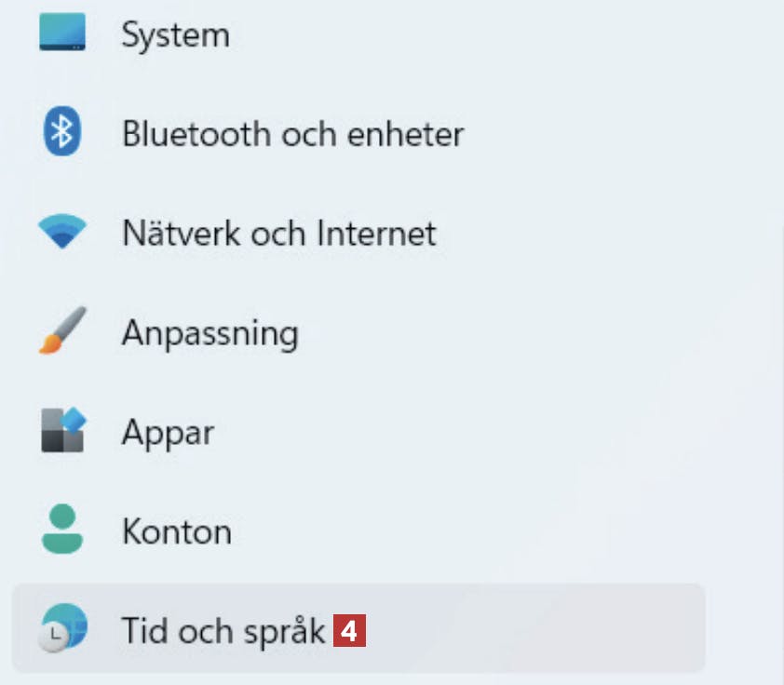
Task: Click the round head of the Konton icon
Action: tap(62, 517)
